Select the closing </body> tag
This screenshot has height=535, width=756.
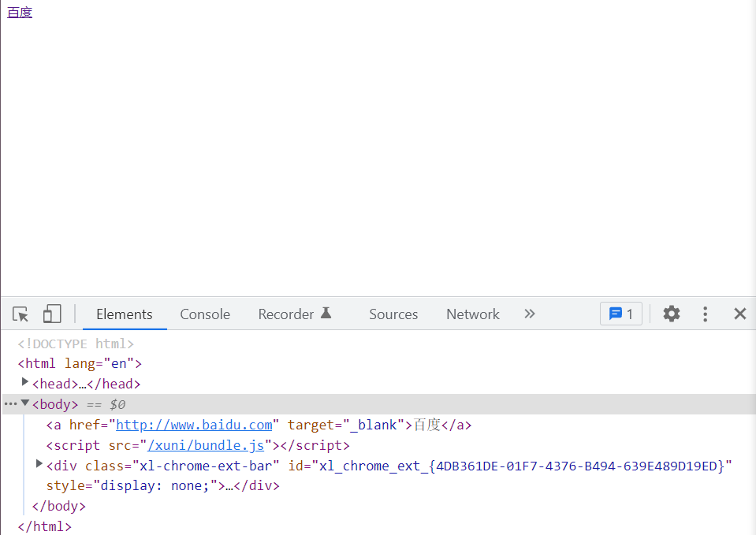(x=59, y=506)
